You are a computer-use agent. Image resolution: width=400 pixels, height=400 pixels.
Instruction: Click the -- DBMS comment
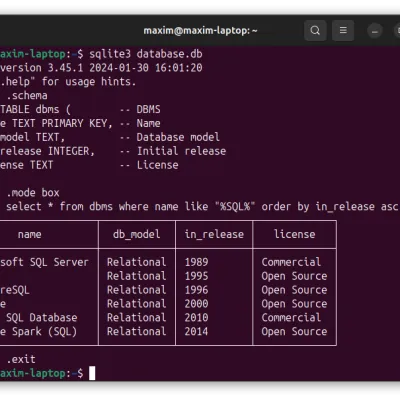pos(140,109)
